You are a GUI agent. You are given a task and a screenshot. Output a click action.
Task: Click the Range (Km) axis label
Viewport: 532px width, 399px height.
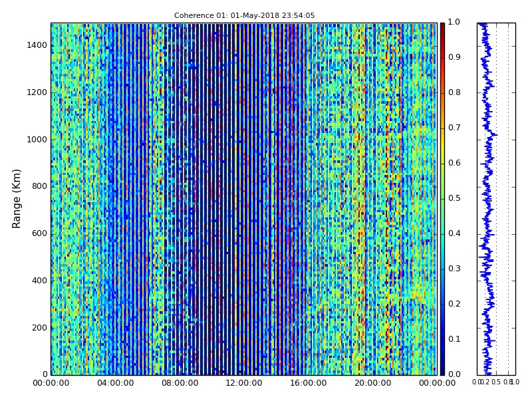pos(16,199)
